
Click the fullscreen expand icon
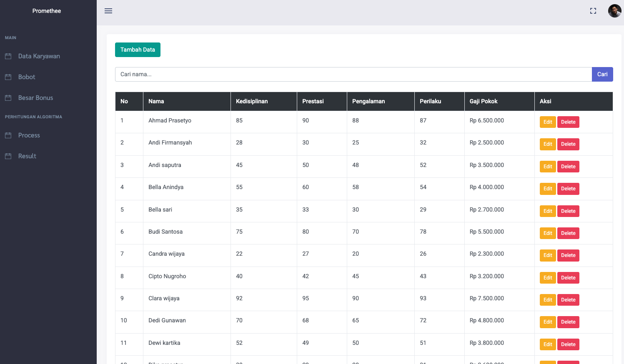(593, 11)
